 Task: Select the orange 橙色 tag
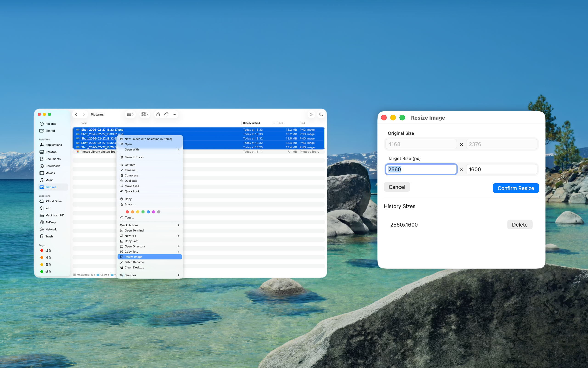pyautogui.click(x=53, y=258)
